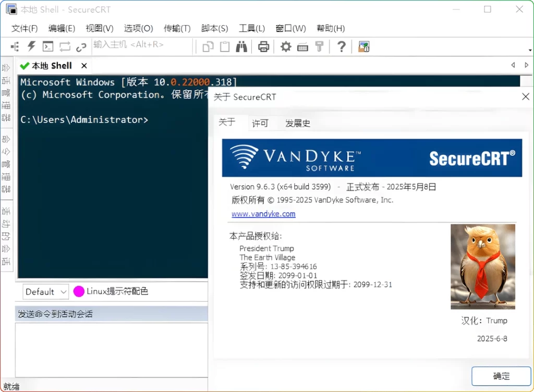Open the Connect session dialog icon
534x392 pixels.
15,46
